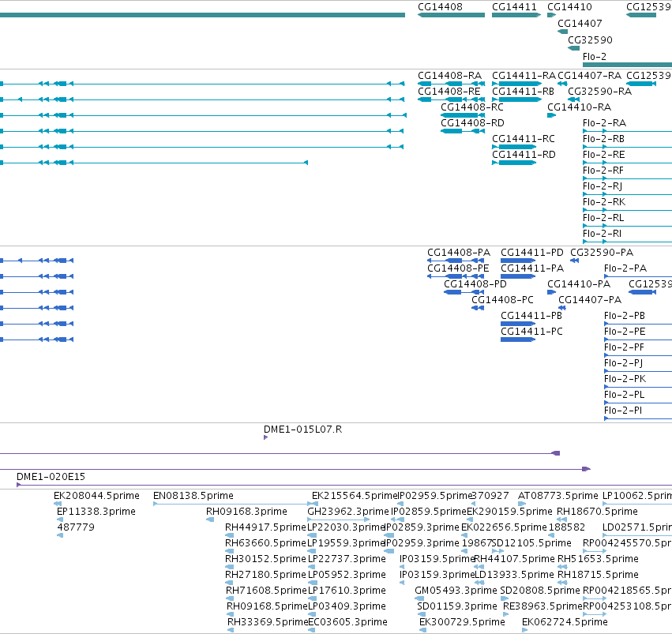The image size is (672, 634).
Task: Select the CG14411-RD transcript glyph
Action: [514, 163]
